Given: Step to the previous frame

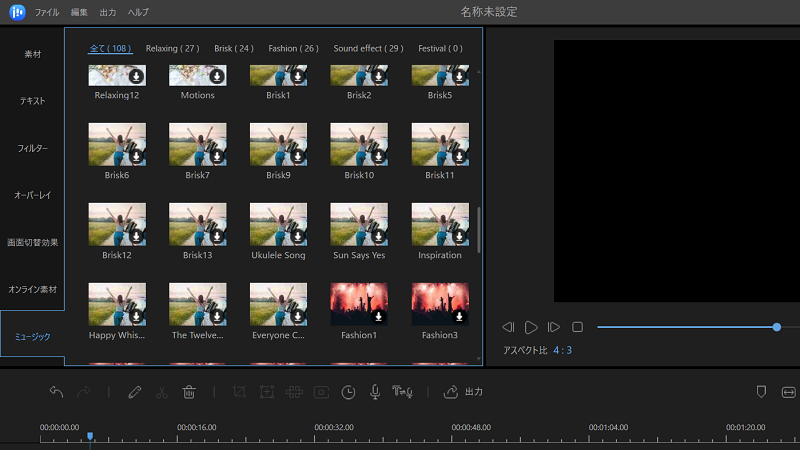Looking at the screenshot, I should [x=508, y=327].
